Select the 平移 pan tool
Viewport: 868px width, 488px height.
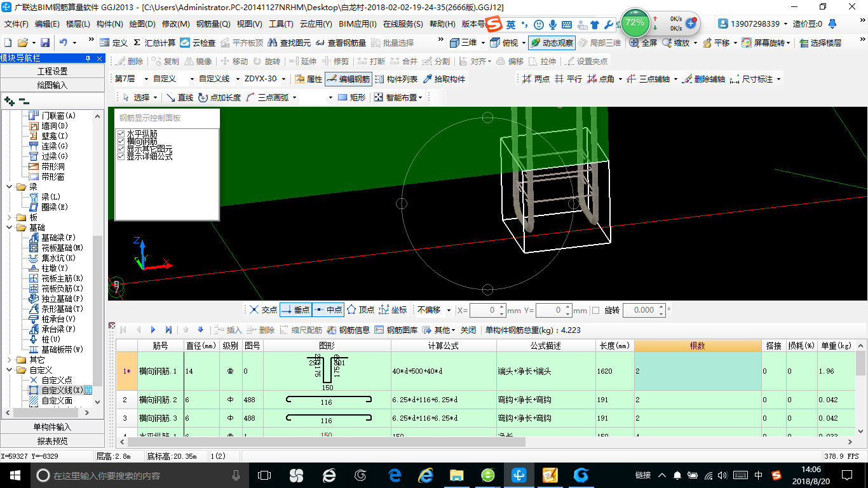[x=715, y=43]
